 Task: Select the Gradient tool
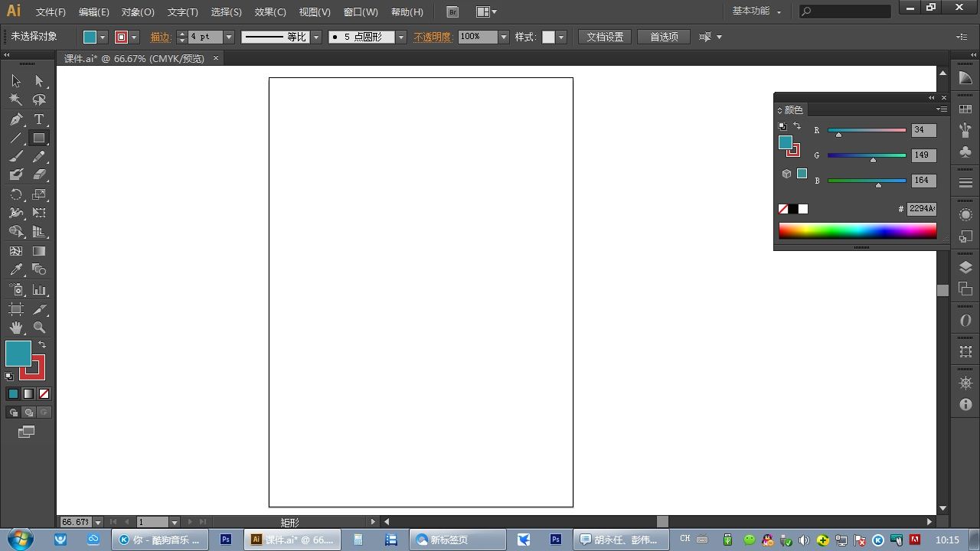[x=39, y=251]
